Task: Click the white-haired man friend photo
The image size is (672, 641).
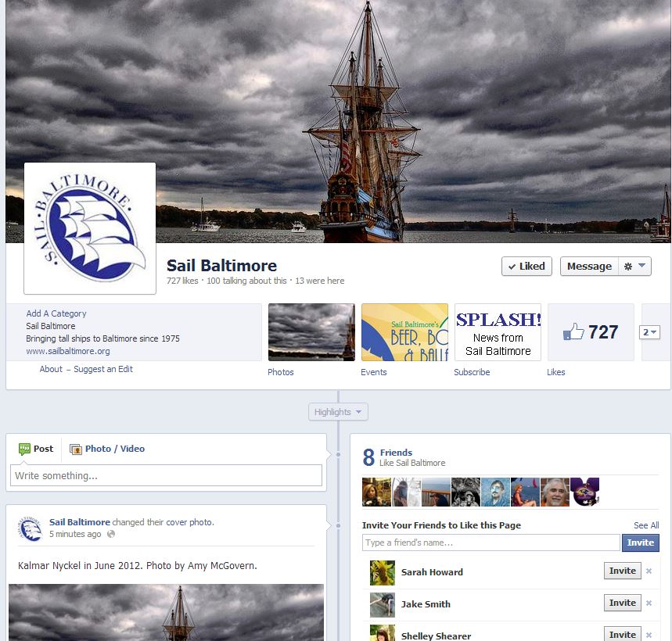Action: (x=555, y=492)
